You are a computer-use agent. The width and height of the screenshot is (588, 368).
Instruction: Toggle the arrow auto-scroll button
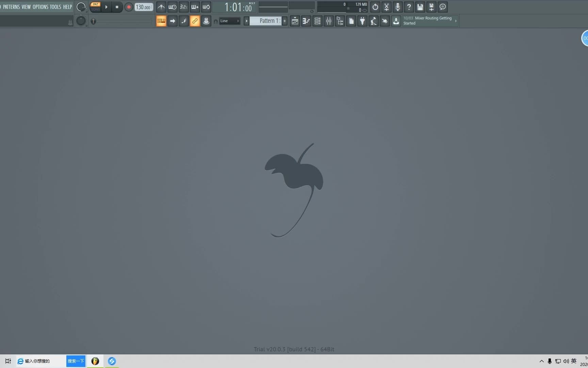(x=173, y=21)
